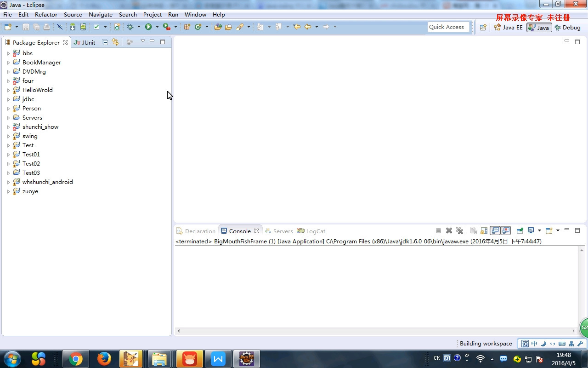The image size is (588, 368).
Task: Click the Android Virtual Device Manager icon
Action: coord(83,27)
